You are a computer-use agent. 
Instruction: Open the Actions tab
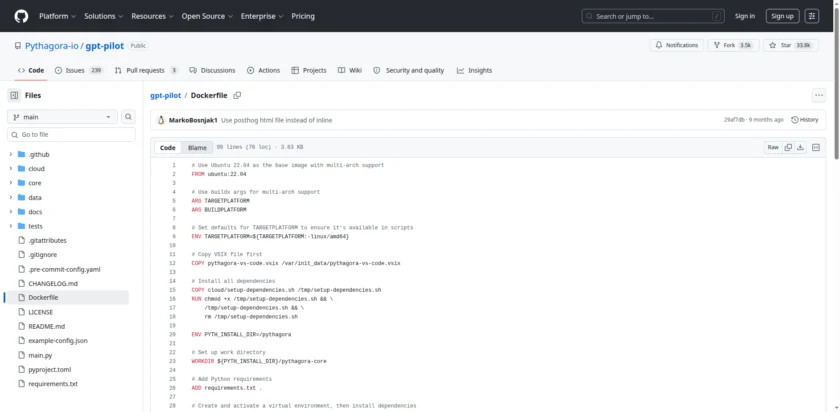pos(263,70)
